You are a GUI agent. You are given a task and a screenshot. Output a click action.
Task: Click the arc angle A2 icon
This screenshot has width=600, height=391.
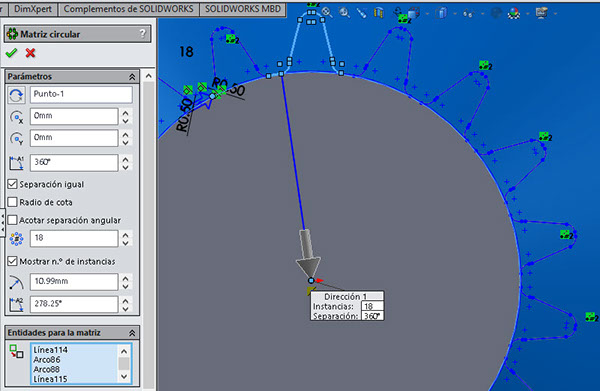pos(16,305)
